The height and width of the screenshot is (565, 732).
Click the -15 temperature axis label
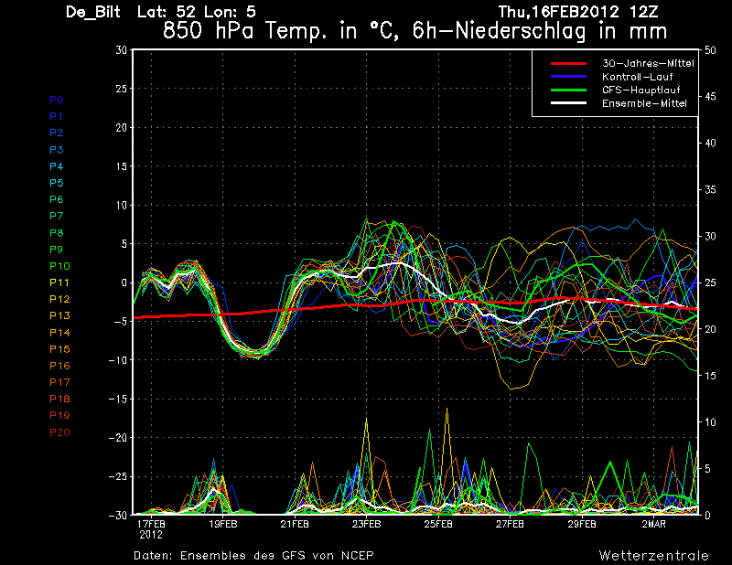coord(118,399)
